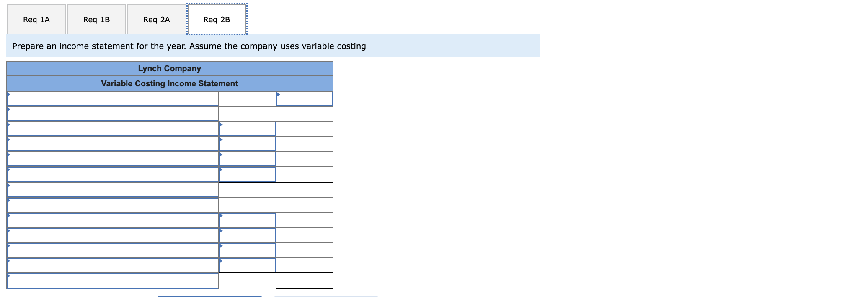The image size is (868, 297).
Task: Open the second row's label dropdown
Action: tap(113, 114)
